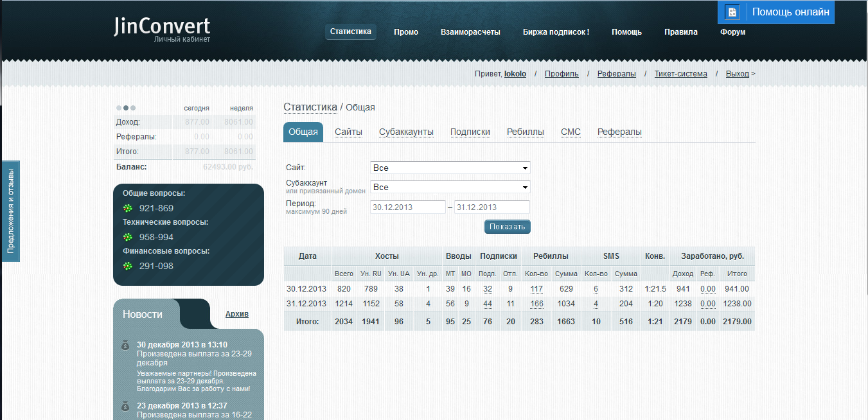Open the Биржа подписок menu item
868x420 pixels.
click(x=556, y=32)
